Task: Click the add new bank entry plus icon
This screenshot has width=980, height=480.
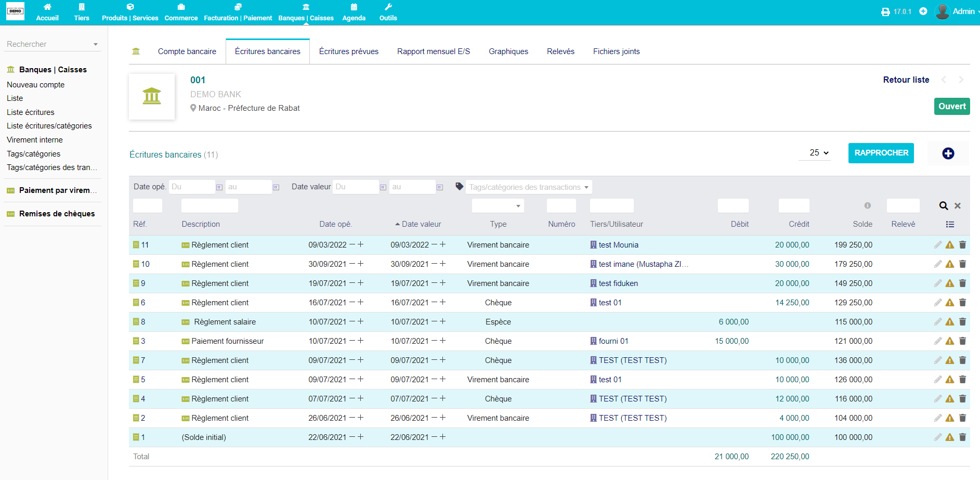Action: click(948, 153)
